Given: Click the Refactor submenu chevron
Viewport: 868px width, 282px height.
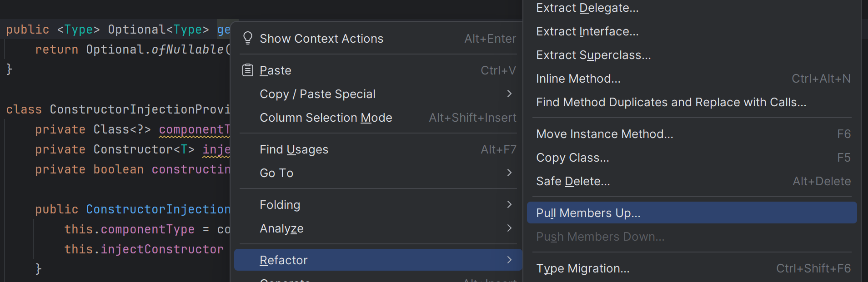Looking at the screenshot, I should point(509,260).
